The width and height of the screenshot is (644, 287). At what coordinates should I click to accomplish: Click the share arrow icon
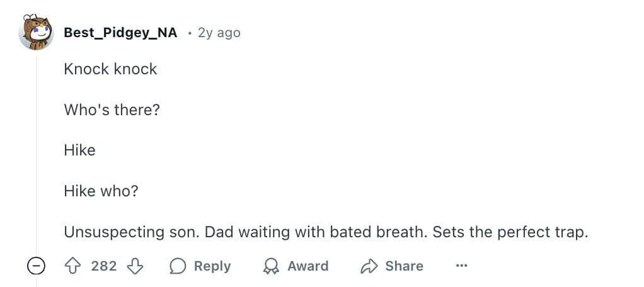point(369,266)
